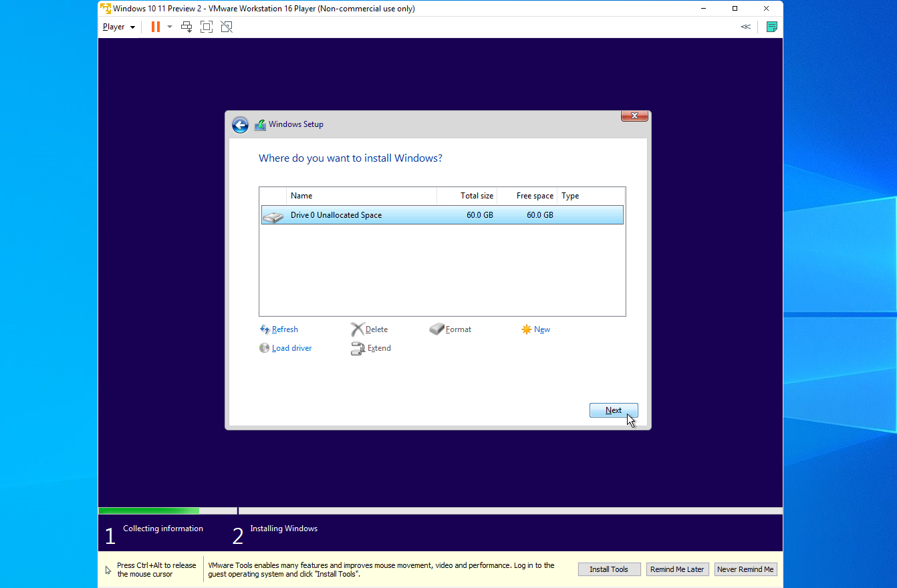
Task: Click the Format drive icon
Action: coord(437,329)
